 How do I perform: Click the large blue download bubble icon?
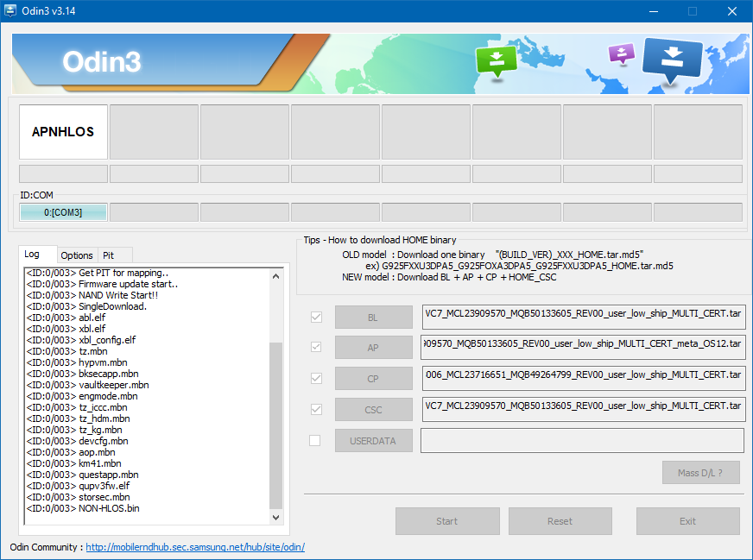pos(672,60)
